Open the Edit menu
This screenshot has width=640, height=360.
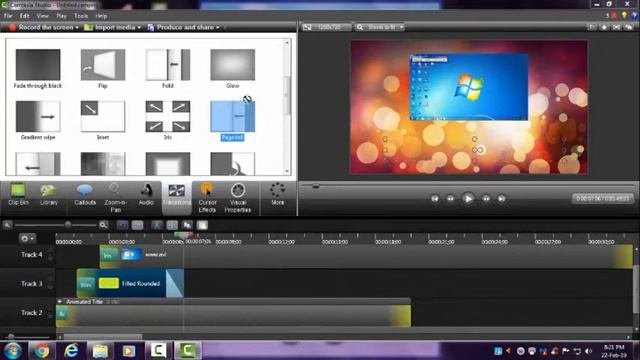[24, 16]
